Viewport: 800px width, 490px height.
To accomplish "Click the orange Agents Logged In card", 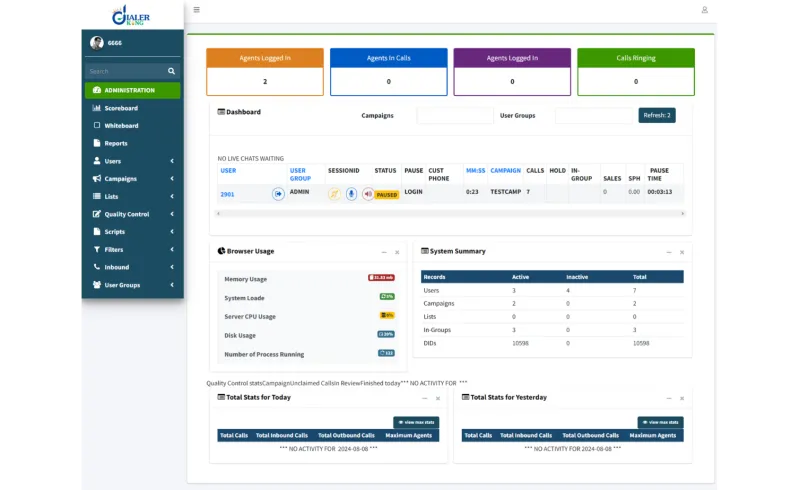I will (x=265, y=72).
